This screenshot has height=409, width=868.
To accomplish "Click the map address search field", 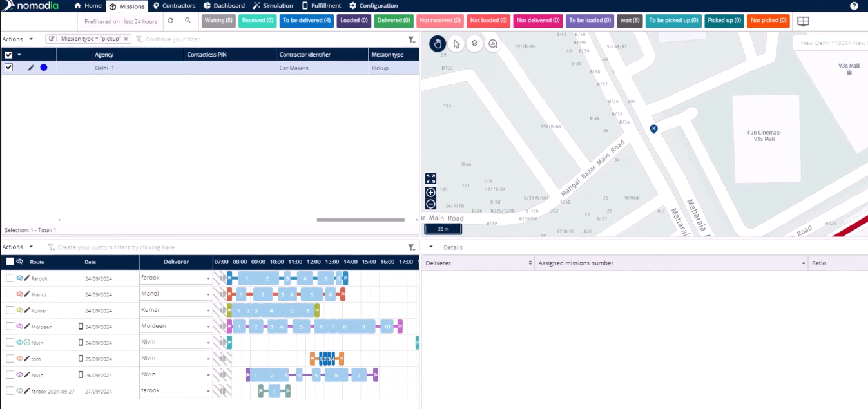I will click(x=830, y=43).
